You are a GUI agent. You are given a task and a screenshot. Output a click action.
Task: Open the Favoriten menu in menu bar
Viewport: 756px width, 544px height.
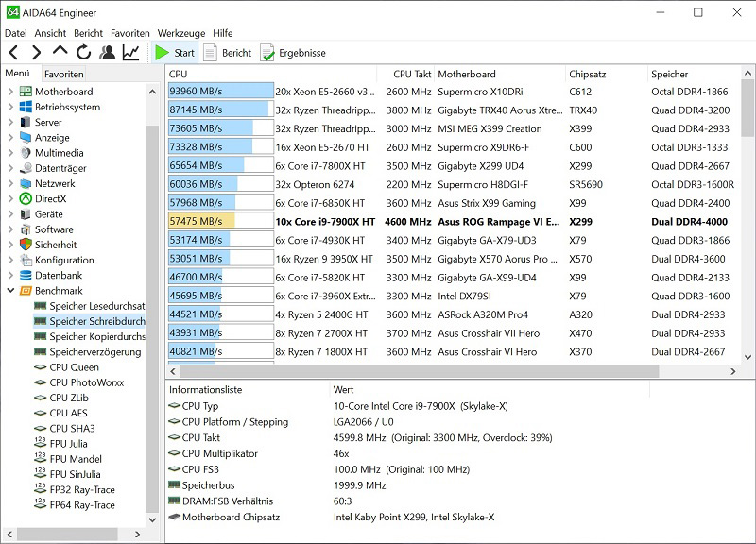pyautogui.click(x=130, y=33)
